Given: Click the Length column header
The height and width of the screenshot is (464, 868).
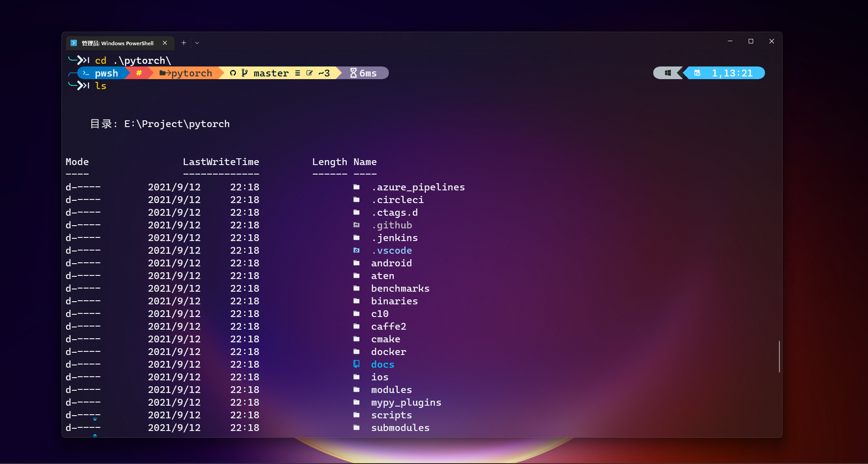Looking at the screenshot, I should [x=330, y=162].
